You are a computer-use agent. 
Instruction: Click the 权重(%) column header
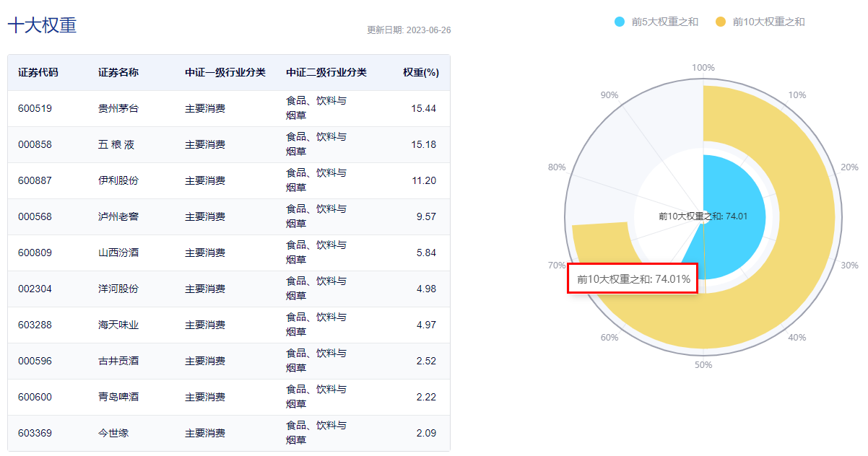click(421, 73)
